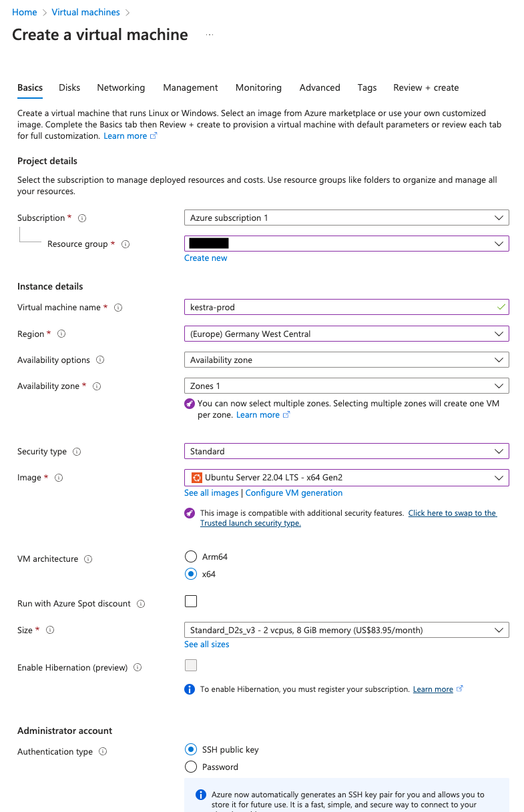Click the info icon next to Security type
The width and height of the screenshot is (524, 812).
(x=77, y=452)
